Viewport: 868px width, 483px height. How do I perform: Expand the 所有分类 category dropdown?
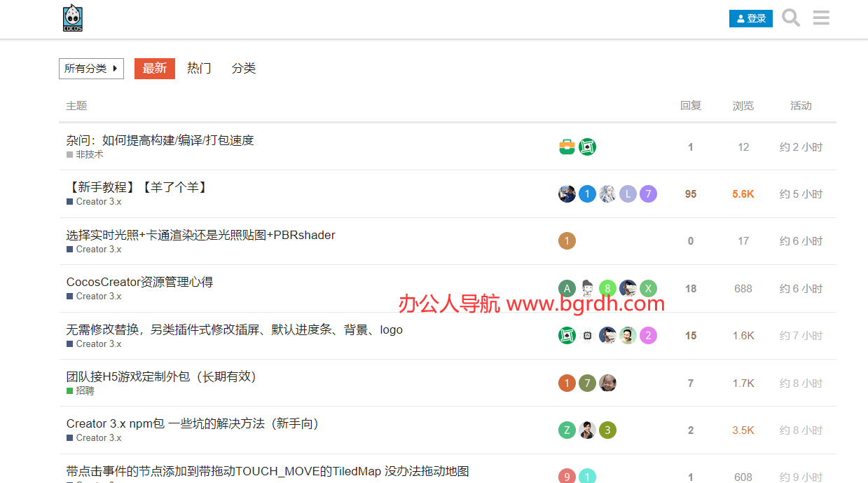[91, 69]
